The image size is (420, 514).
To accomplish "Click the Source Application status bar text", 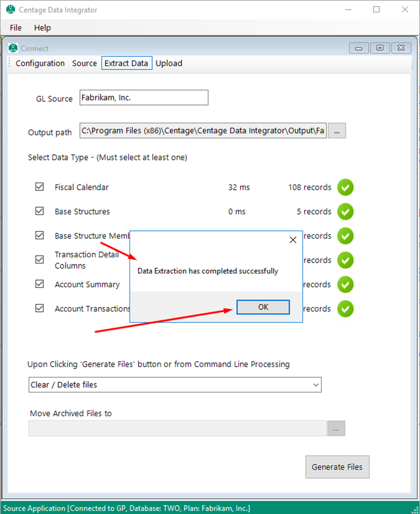I will [127, 508].
